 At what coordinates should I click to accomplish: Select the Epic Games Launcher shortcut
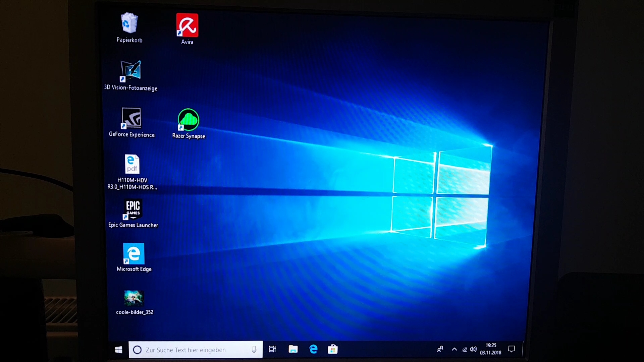[133, 209]
